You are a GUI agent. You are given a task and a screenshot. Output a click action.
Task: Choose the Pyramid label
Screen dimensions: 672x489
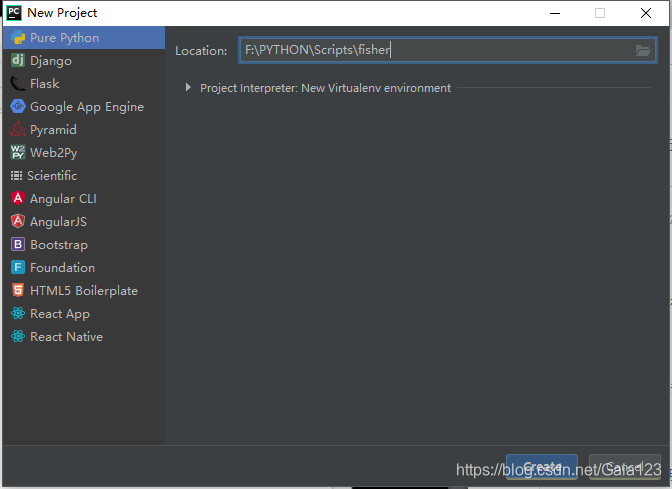pyautogui.click(x=53, y=130)
